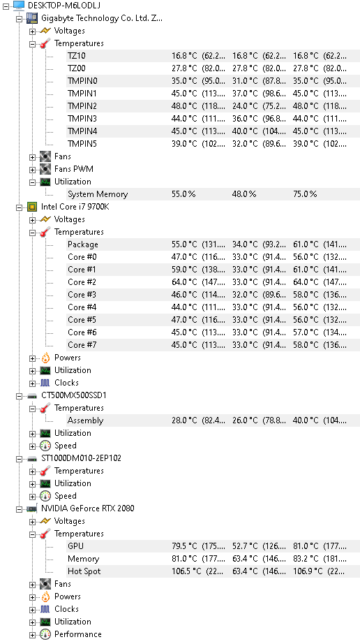Select the System Memory utilization row

click(x=213, y=194)
